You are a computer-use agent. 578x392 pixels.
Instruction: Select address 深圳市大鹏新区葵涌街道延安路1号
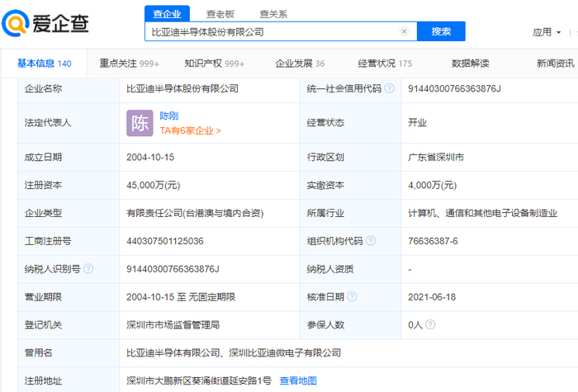point(199,380)
